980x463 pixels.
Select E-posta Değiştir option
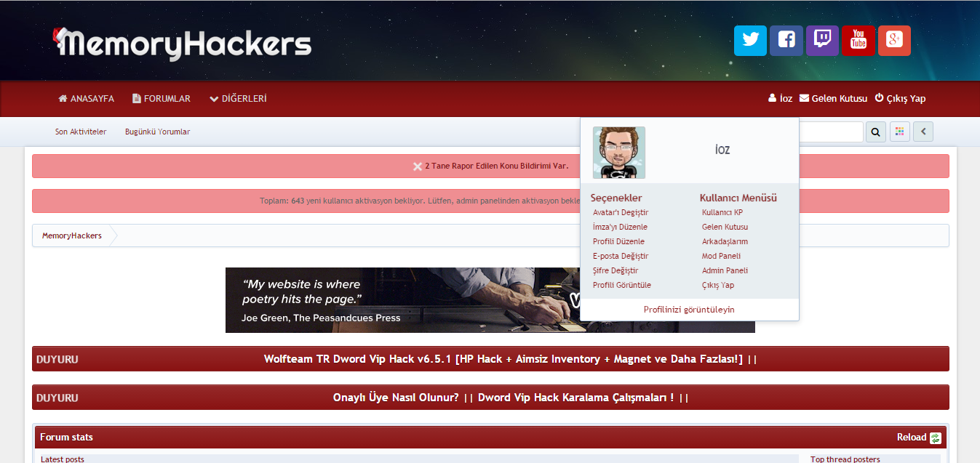pos(621,257)
